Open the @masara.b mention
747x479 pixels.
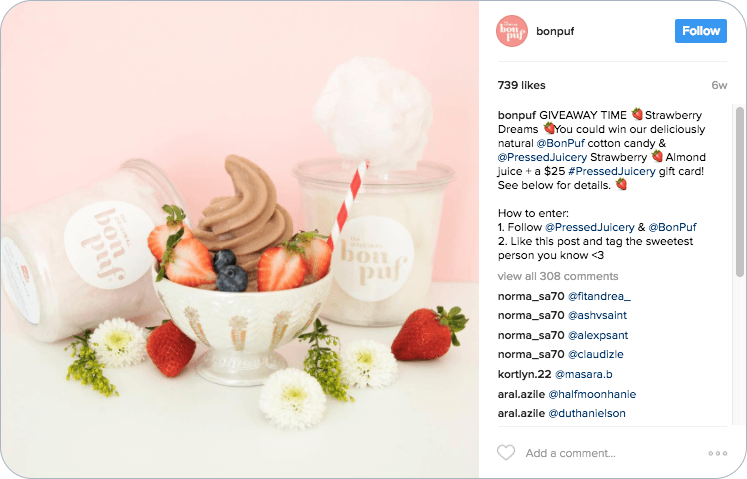[x=584, y=375]
